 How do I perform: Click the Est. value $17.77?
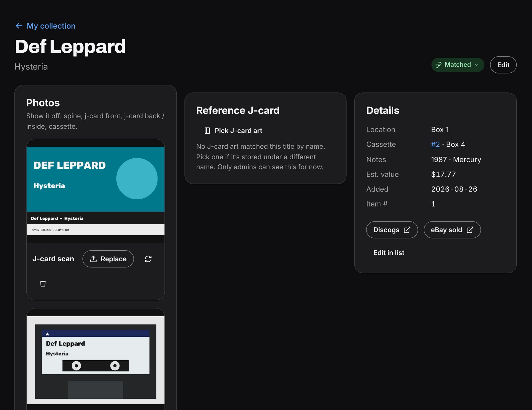click(443, 174)
